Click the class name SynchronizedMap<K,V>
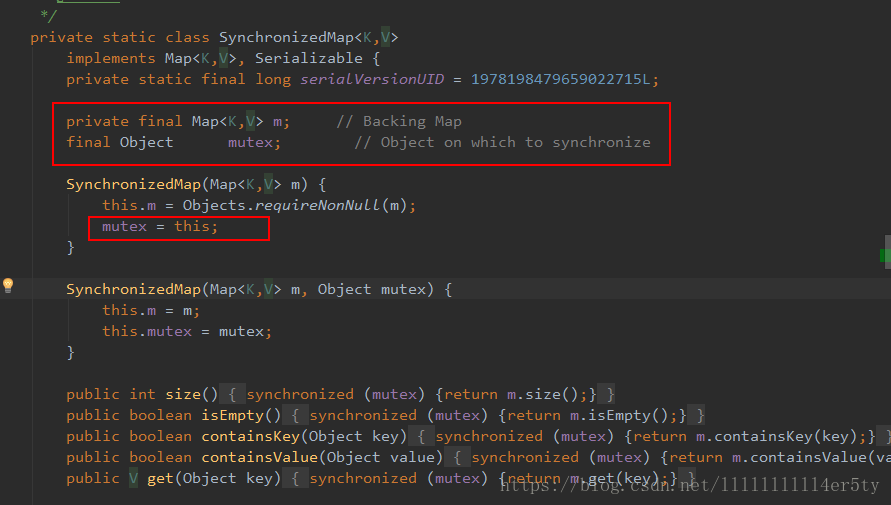 coord(309,37)
